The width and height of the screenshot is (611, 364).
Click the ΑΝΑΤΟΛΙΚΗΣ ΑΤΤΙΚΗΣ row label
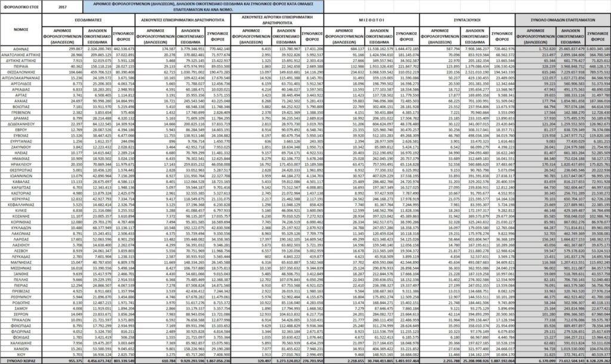[21, 55]
